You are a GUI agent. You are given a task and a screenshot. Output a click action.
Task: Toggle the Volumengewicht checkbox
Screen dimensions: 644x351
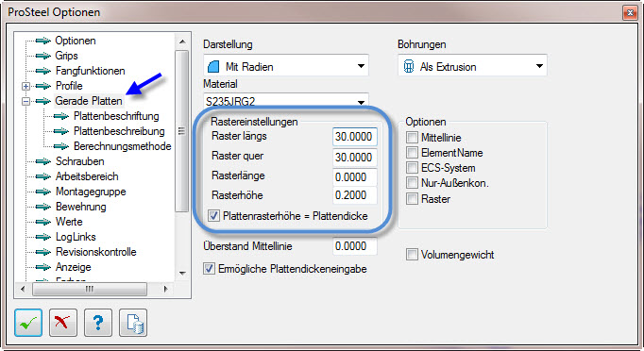click(412, 255)
